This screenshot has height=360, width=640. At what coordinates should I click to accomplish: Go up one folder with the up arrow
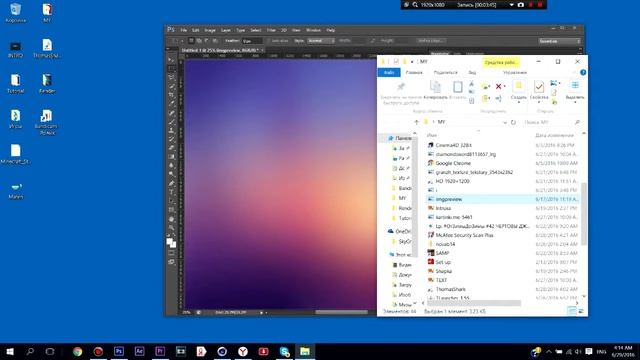[x=416, y=122]
